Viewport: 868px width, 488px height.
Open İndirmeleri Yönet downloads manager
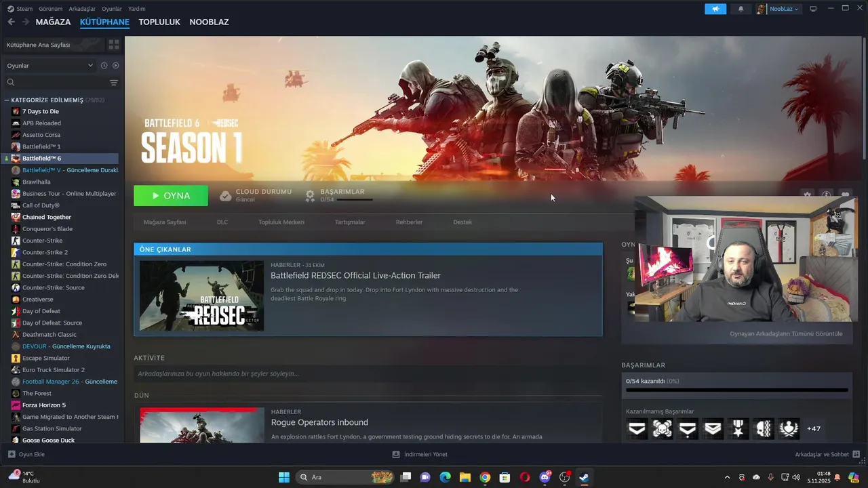[420, 454]
